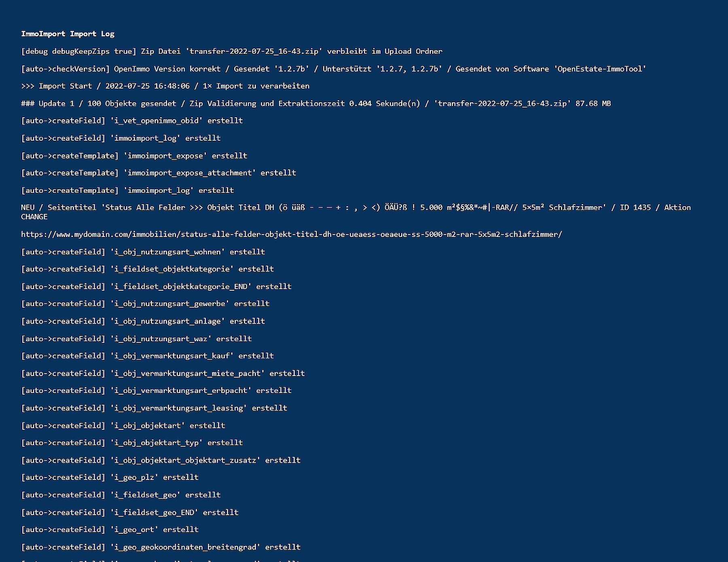The width and height of the screenshot is (728, 562).
Task: Click the 'i_geo_plz' field entry
Action: pyautogui.click(x=110, y=477)
